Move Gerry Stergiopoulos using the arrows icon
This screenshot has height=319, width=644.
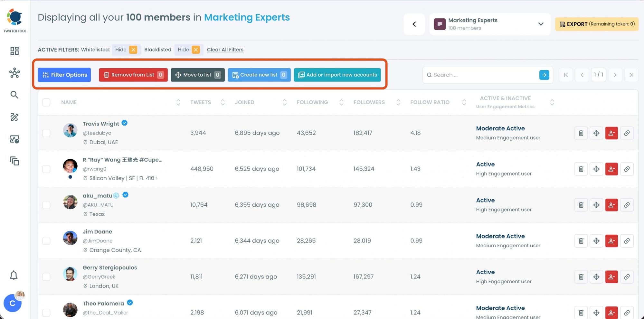(x=596, y=277)
